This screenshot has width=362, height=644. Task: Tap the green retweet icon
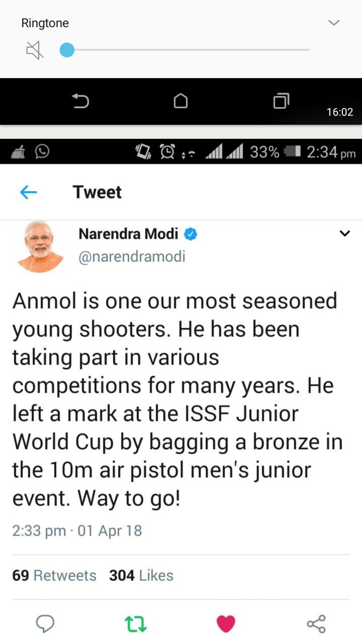tap(135, 624)
